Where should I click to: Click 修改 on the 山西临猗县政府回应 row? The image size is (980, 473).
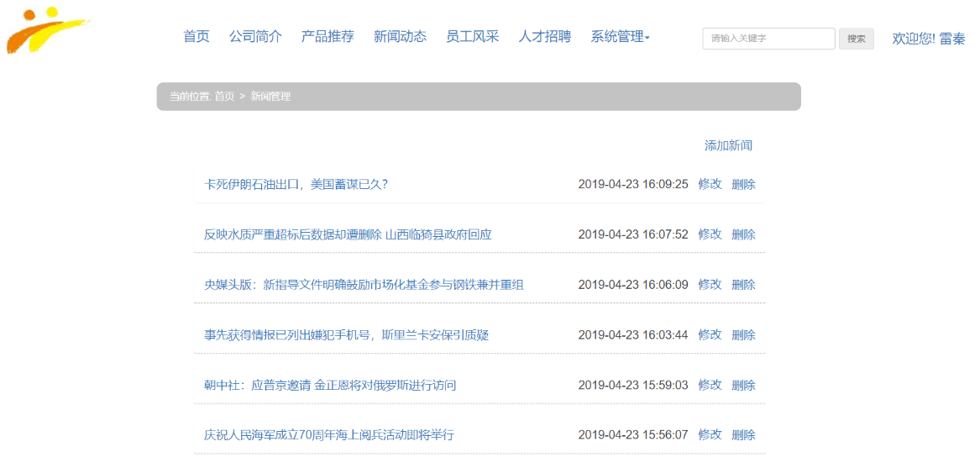710,234
